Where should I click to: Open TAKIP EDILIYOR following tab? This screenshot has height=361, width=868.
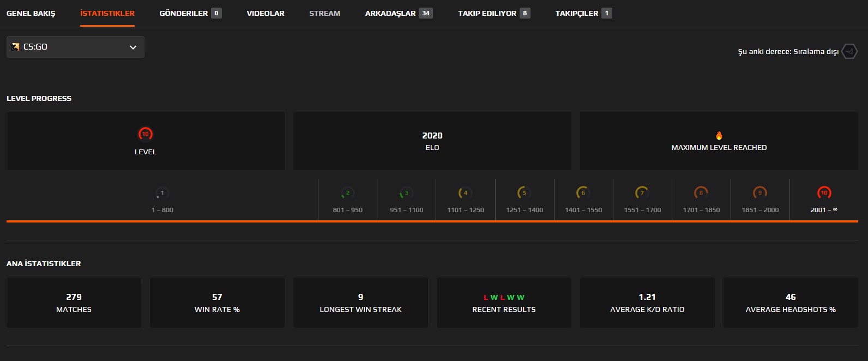tap(487, 13)
